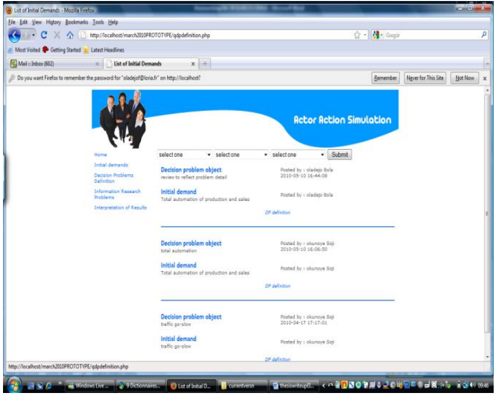Click Never for This Site button
The image size is (495, 394).
[x=425, y=78]
